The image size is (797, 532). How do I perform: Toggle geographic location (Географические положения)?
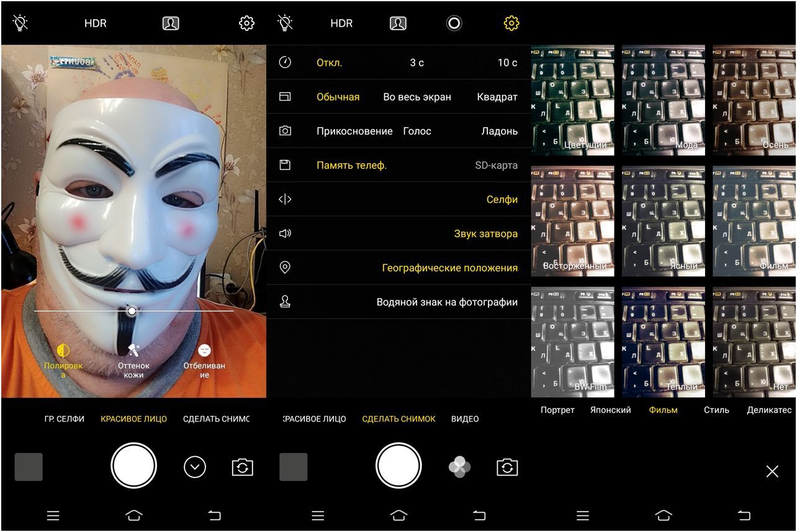coord(449,268)
